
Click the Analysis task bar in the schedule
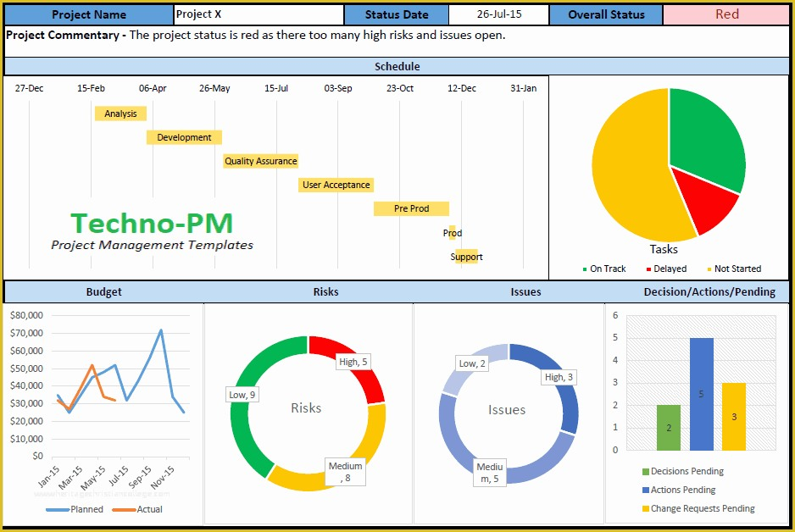[x=120, y=113]
